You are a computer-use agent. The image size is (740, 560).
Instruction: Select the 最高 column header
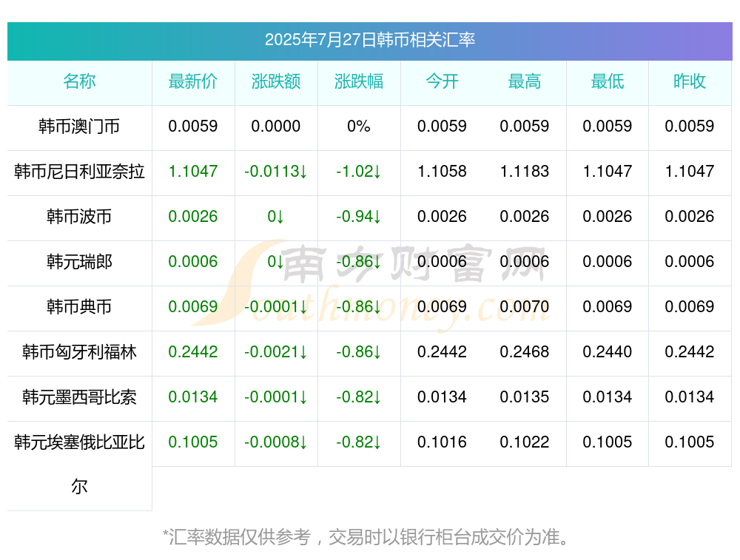point(525,81)
